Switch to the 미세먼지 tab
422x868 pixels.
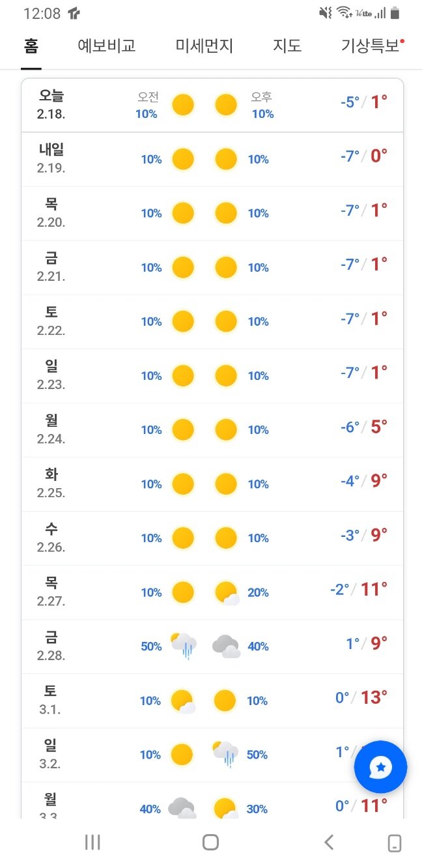pos(204,46)
